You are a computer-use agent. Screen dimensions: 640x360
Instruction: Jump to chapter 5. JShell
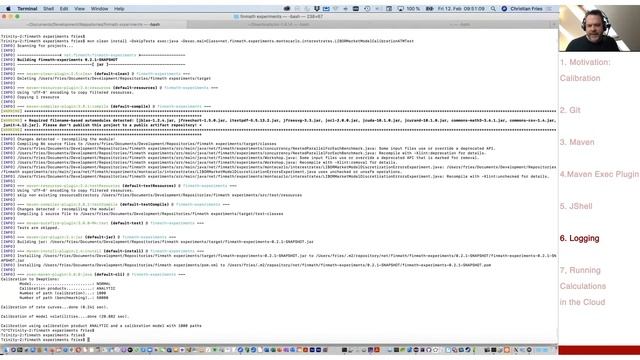coord(576,206)
